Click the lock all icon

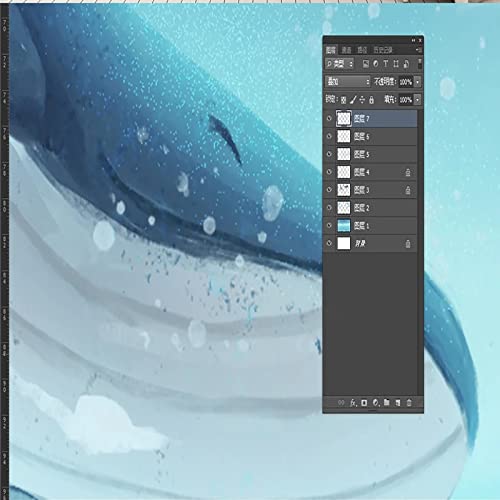[371, 100]
